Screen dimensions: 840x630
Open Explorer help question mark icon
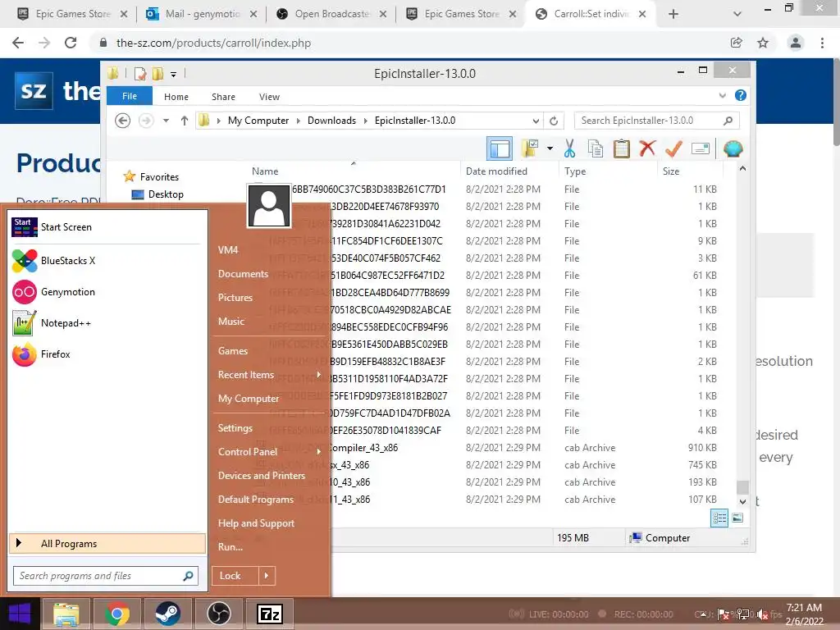(741, 95)
